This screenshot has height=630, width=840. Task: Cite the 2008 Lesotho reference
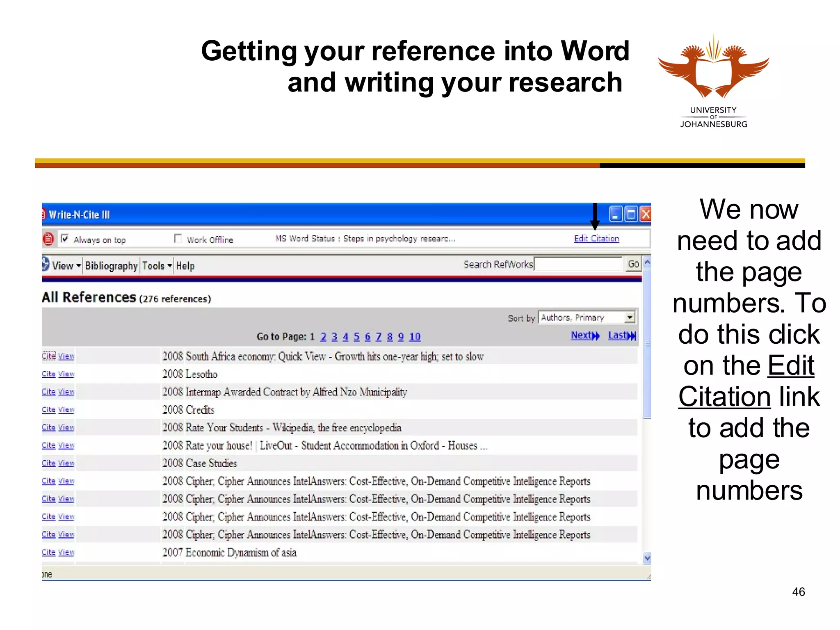pyautogui.click(x=49, y=374)
